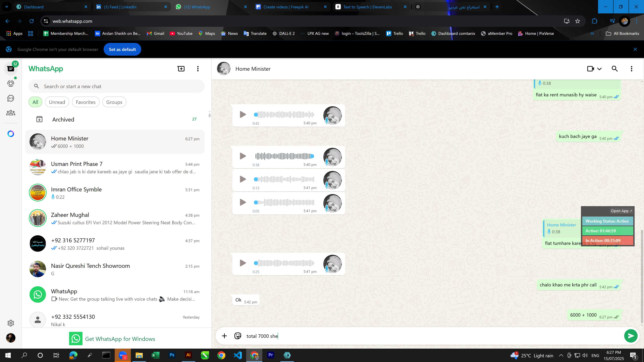
Task: Open the emoji and sticker picker
Action: tap(238, 336)
